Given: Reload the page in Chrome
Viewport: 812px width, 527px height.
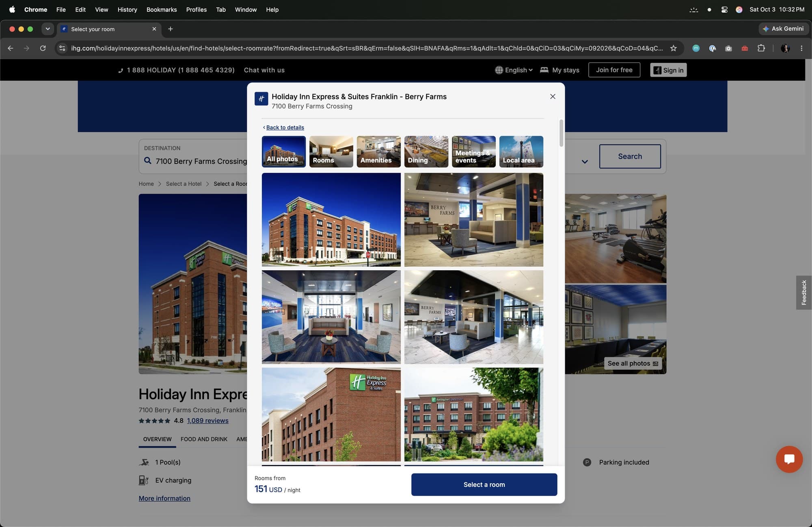Looking at the screenshot, I should 43,48.
